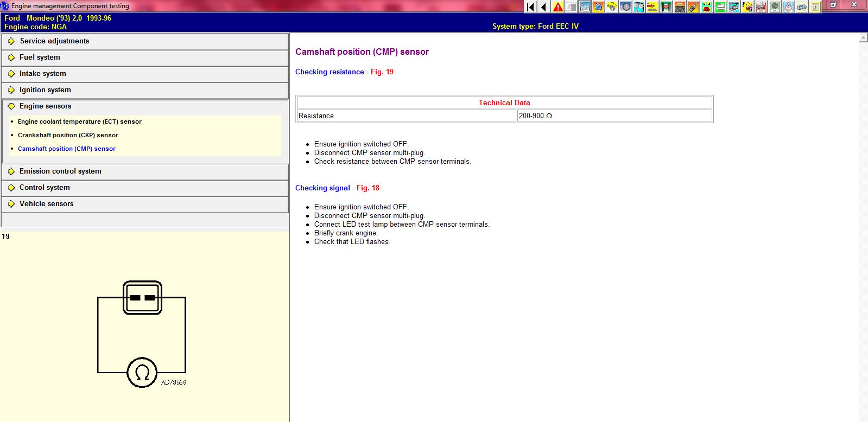The height and width of the screenshot is (422, 868).
Task: Select Engine coolant temperature (ECT) sensor
Action: (79, 122)
